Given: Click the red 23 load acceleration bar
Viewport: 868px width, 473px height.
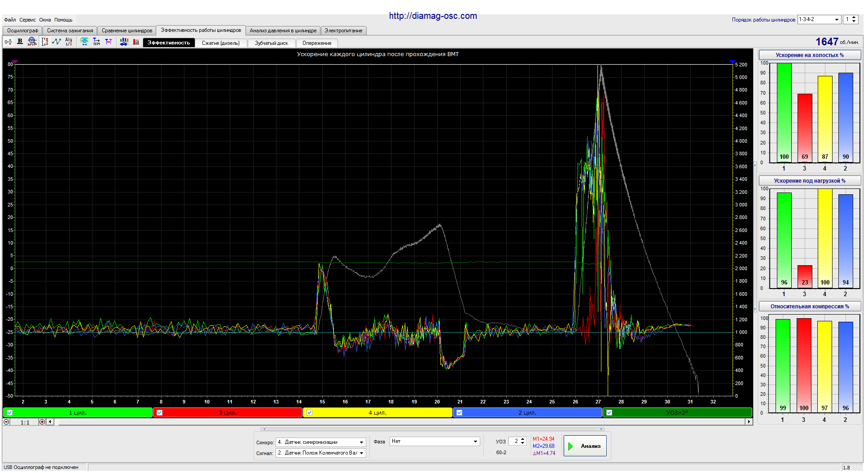Looking at the screenshot, I should tap(805, 276).
